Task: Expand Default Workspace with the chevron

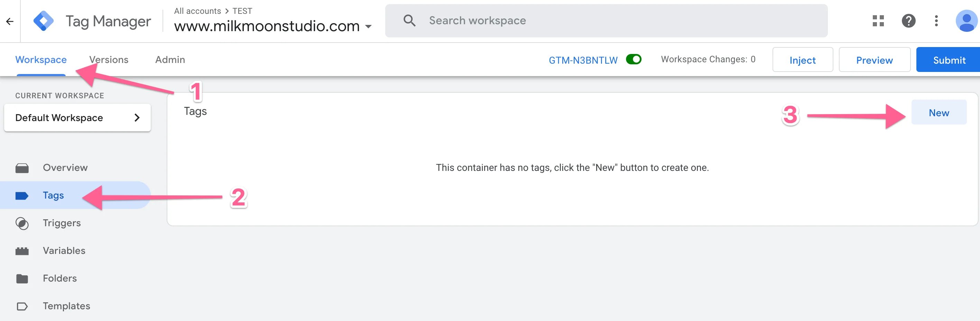Action: (x=138, y=118)
